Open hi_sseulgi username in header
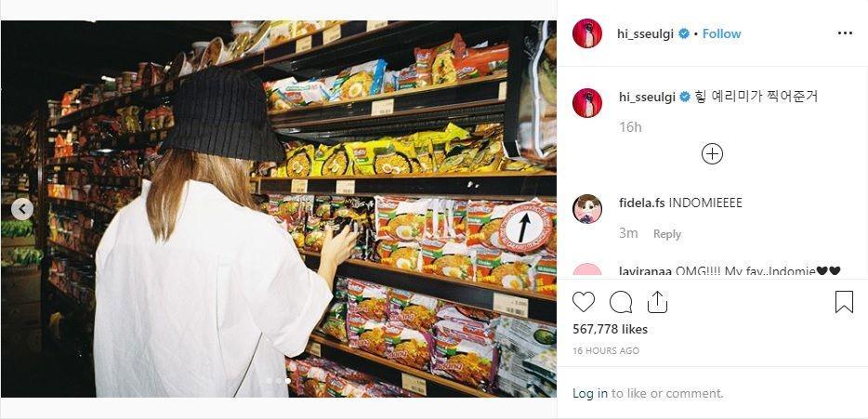The width and height of the screenshot is (868, 419). click(x=646, y=33)
